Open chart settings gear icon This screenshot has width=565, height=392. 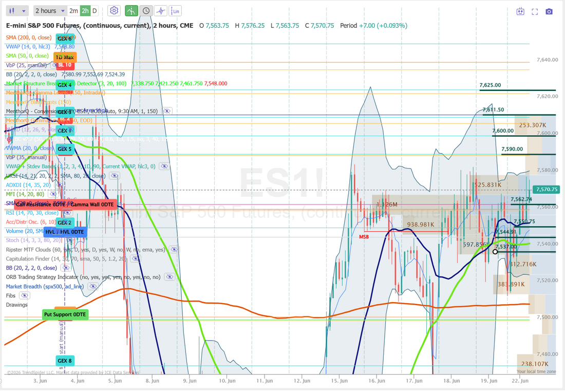tap(114, 11)
